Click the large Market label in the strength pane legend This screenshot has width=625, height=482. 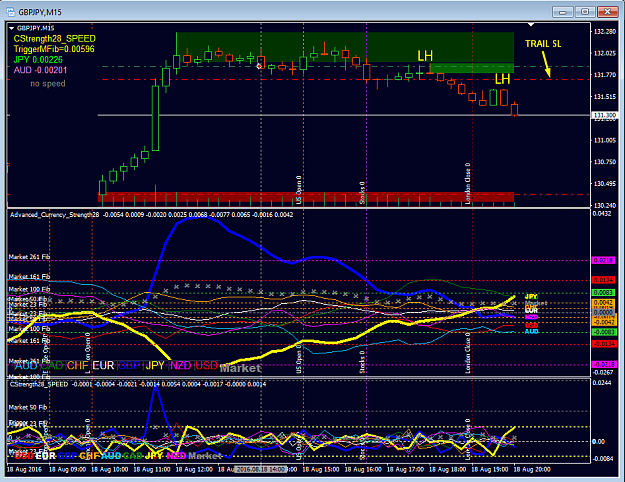pos(241,368)
